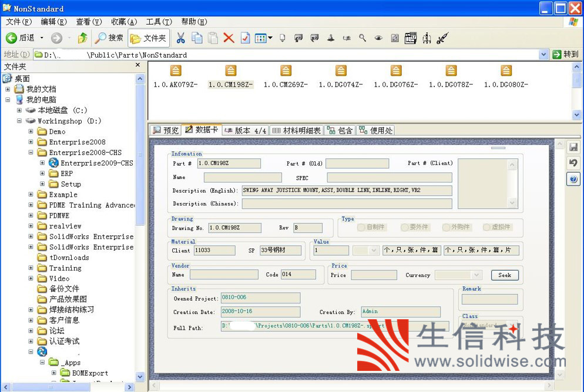Viewport: 584px width, 392px height.
Task: Collapse the 我的电脑 tree node
Action: click(x=8, y=100)
